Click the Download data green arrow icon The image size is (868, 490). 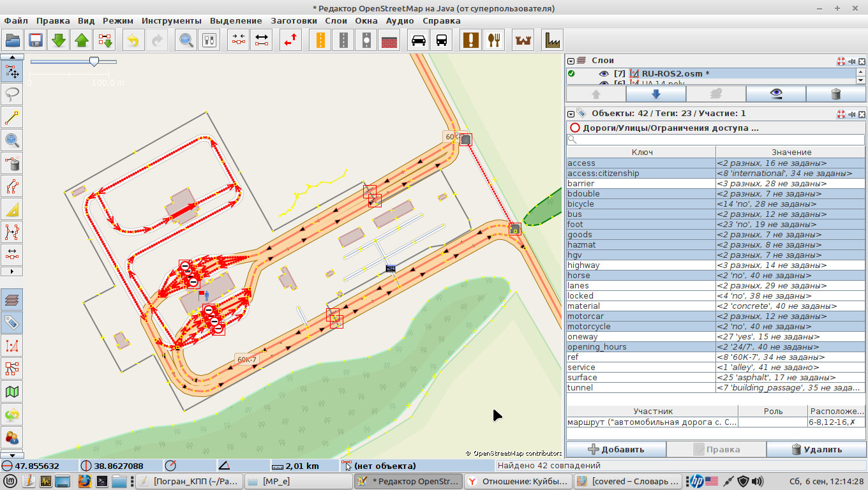pos(59,40)
